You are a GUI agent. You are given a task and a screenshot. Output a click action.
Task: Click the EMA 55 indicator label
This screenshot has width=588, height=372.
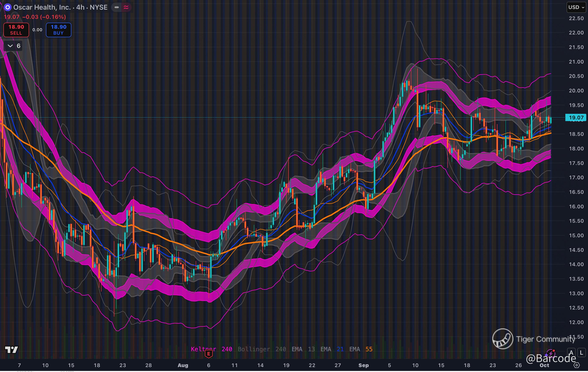[361, 349]
